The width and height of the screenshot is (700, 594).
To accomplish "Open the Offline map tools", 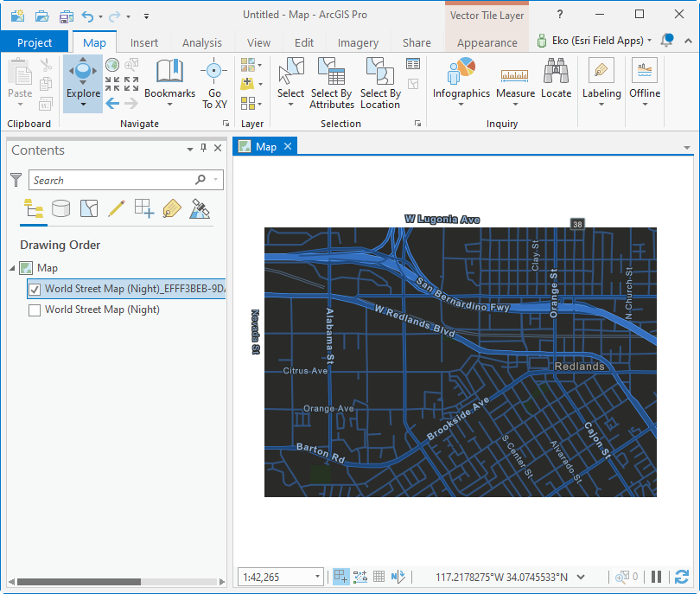I will coord(645,82).
